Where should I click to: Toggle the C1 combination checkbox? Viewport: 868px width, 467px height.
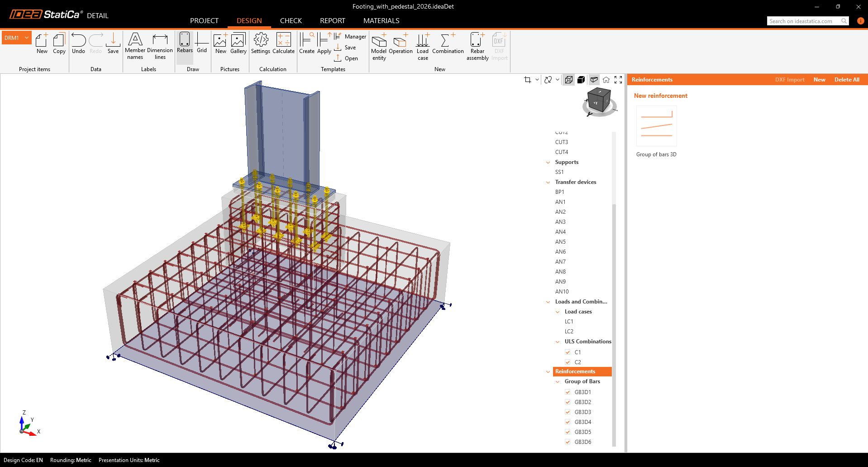pos(568,352)
